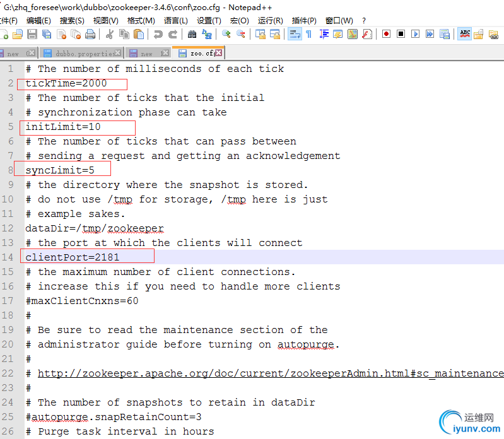Click line number 22 in the margin
Screen dimensions: 504x439
8,373
